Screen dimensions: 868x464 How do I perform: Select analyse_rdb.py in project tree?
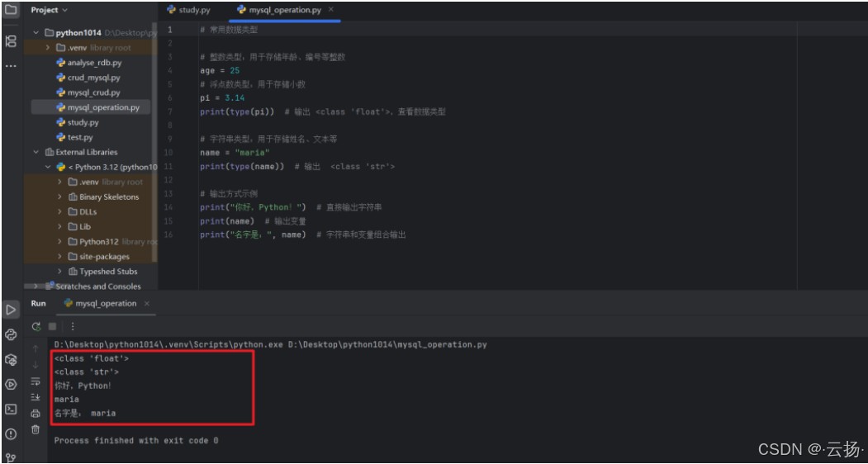point(95,63)
